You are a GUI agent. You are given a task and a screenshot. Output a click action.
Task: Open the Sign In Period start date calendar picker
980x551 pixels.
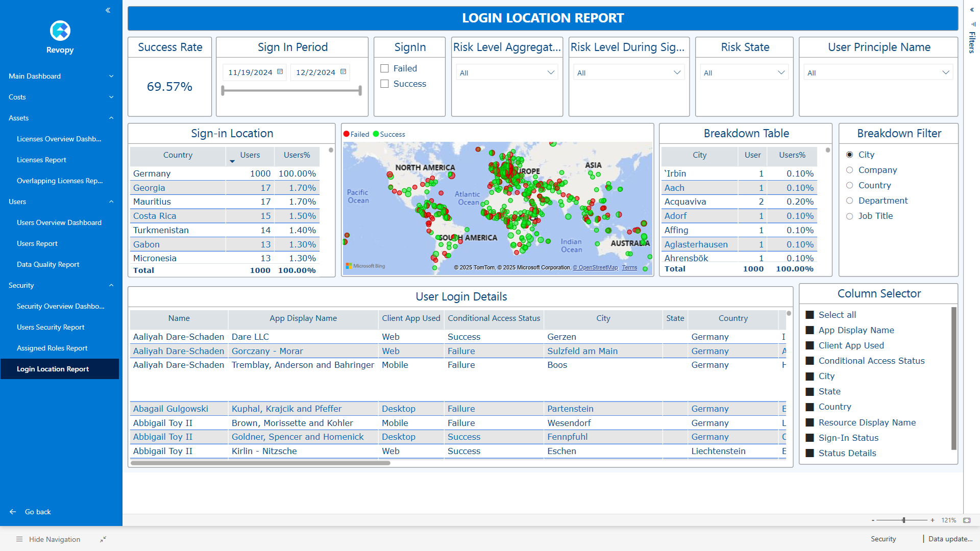click(x=279, y=72)
